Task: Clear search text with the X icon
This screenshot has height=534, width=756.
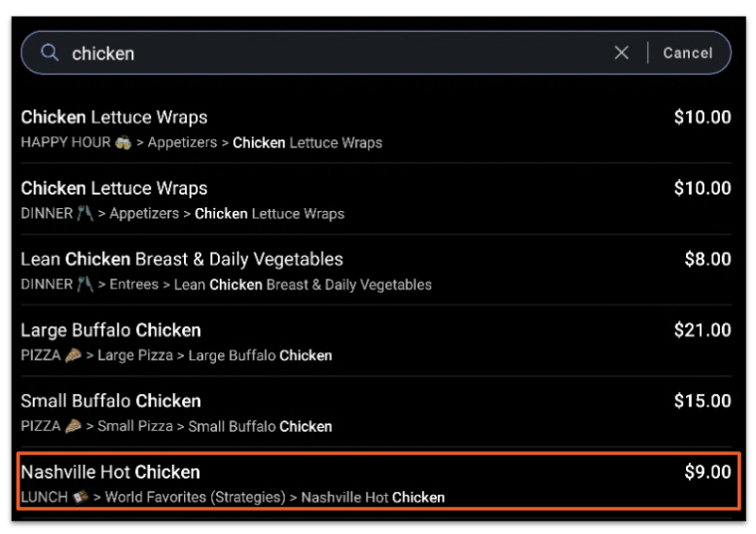Action: [x=622, y=53]
